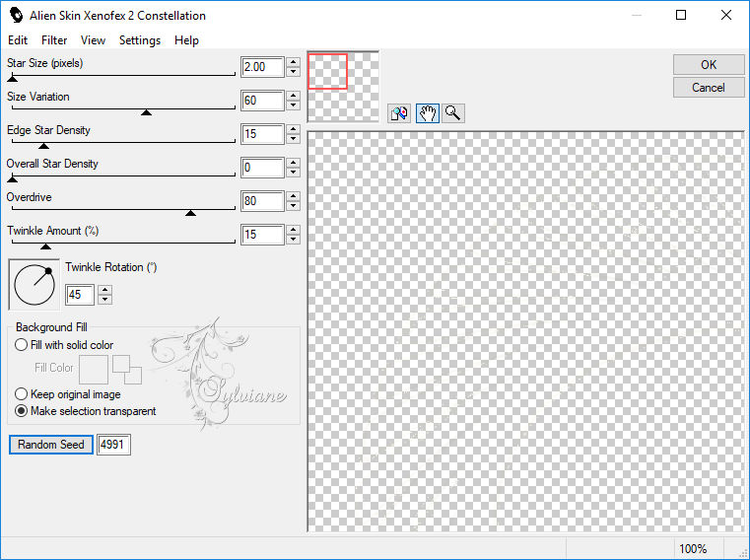Click the random seed number field

point(113,445)
